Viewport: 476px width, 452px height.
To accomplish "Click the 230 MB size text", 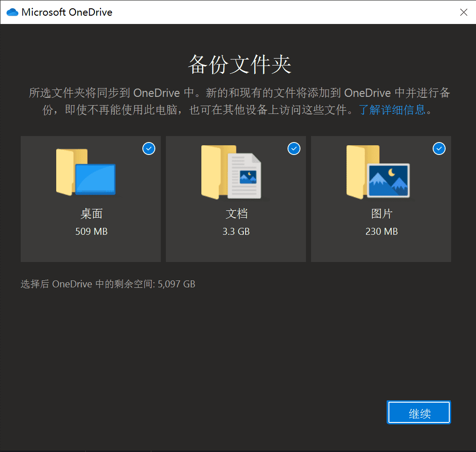I will tap(382, 232).
